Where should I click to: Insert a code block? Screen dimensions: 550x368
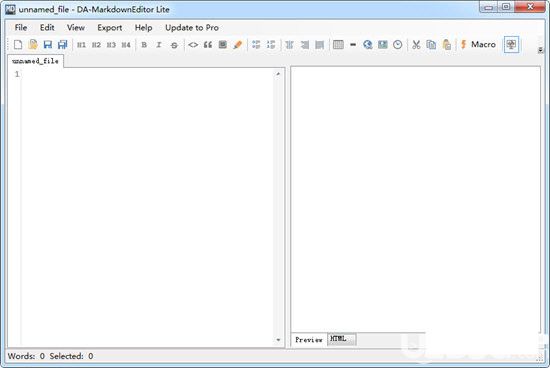[223, 45]
